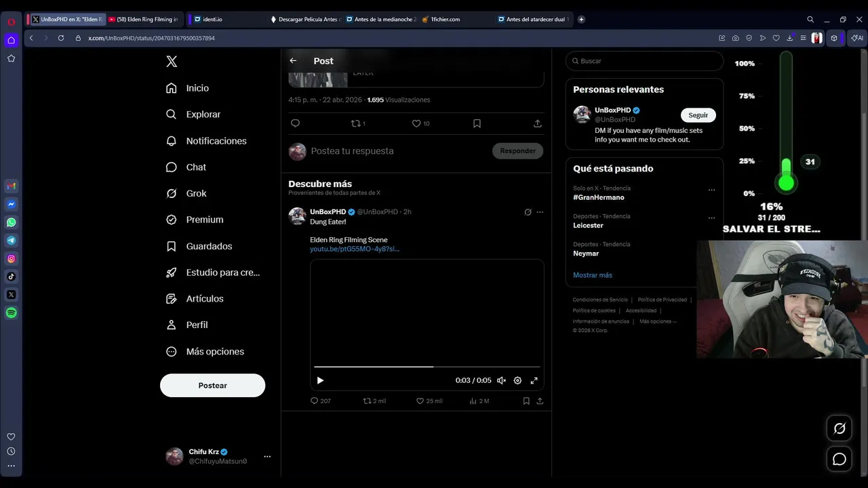The height and width of the screenshot is (488, 868).
Task: Open options for #GranHermano trend
Action: pos(711,190)
